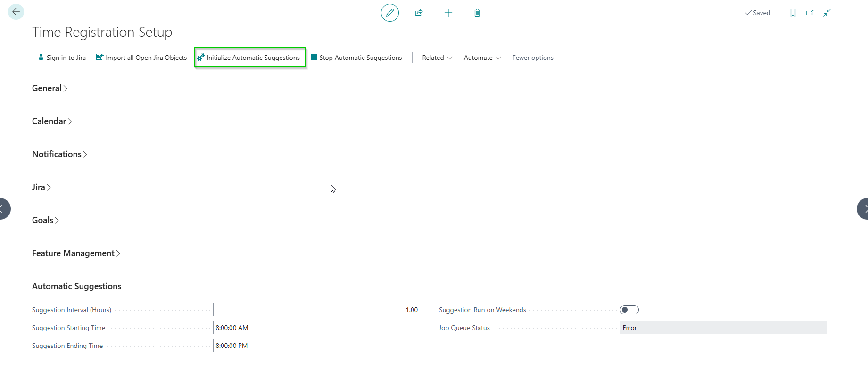Click the bookmark icon

coord(793,13)
